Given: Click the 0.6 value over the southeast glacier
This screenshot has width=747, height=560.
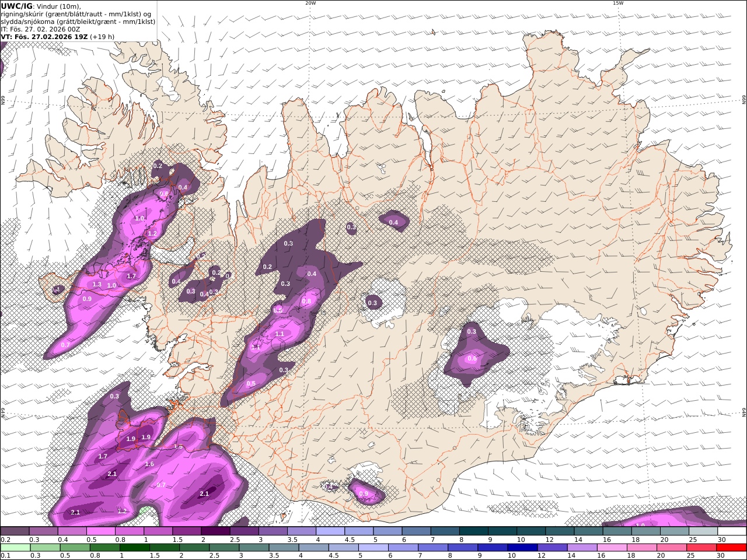Looking at the screenshot, I should point(472,359).
